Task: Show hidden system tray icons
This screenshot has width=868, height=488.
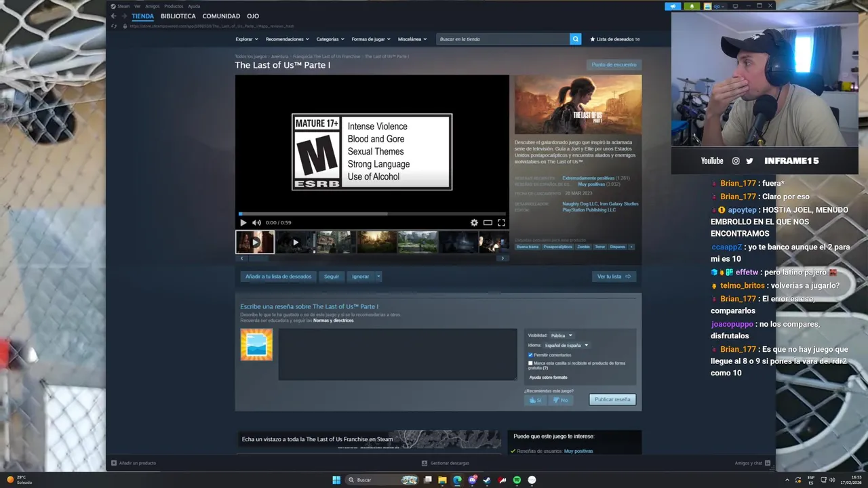Action: (788, 480)
